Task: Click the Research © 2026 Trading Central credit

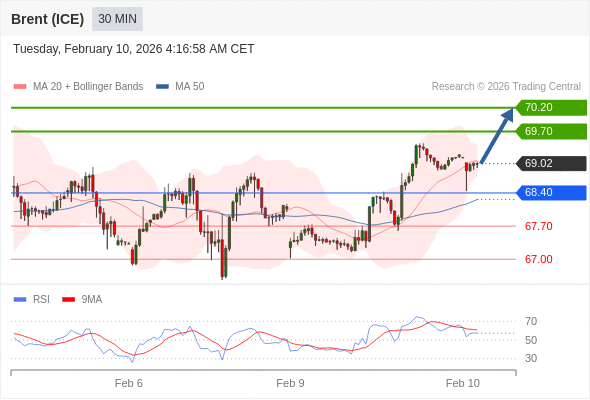Action: pyautogui.click(x=506, y=87)
